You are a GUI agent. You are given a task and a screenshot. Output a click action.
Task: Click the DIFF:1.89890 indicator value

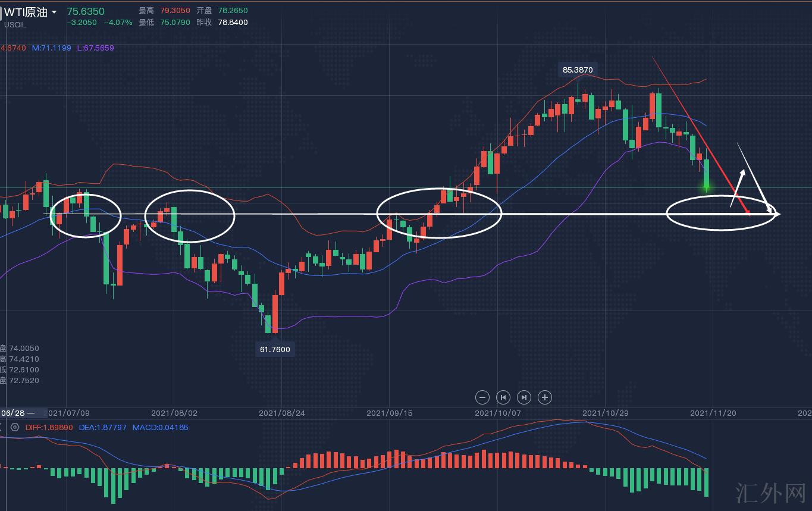(49, 427)
